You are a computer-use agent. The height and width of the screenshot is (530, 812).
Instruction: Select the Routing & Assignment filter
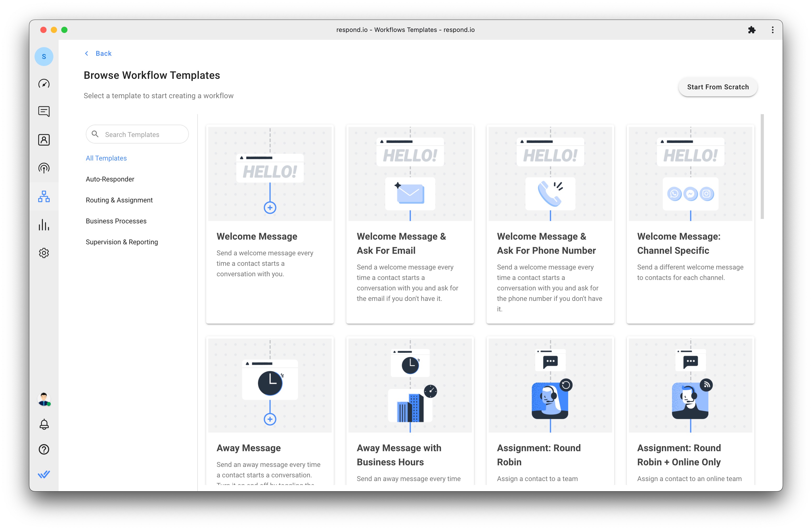[119, 200]
